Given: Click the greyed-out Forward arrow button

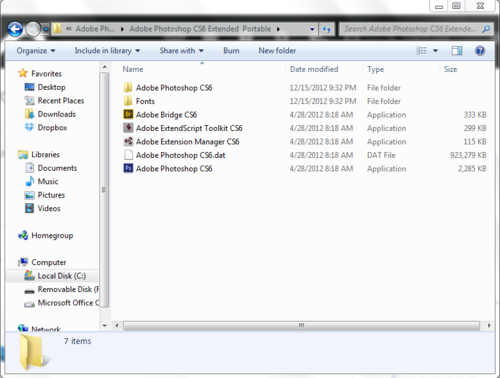Looking at the screenshot, I should pyautogui.click(x=33, y=29).
